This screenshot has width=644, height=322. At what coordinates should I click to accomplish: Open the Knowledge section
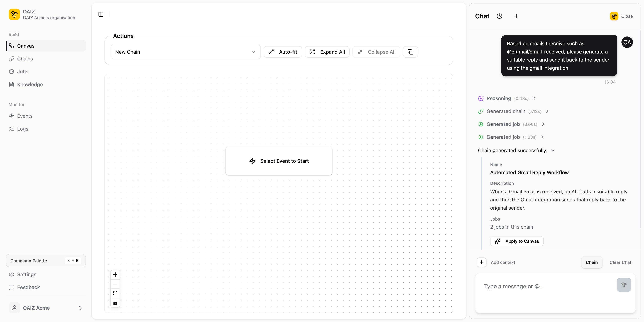(30, 84)
